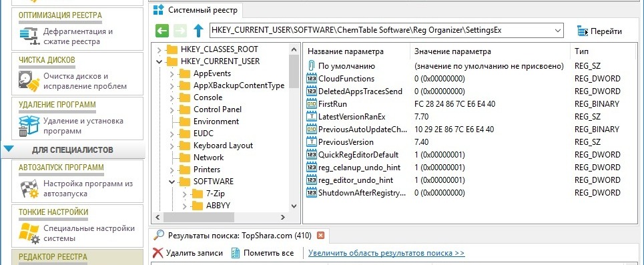Go up one level with blue arrow
Screen dimensions: 644x265
click(198, 31)
